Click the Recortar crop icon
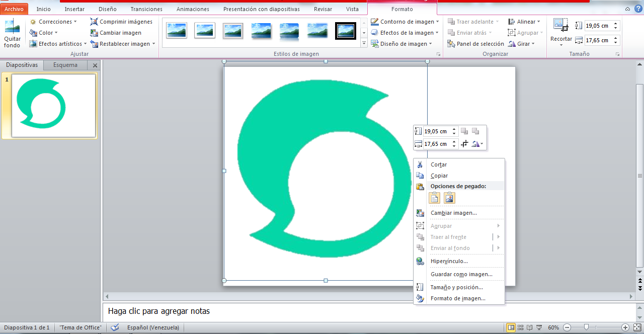644x334 pixels. tap(560, 25)
